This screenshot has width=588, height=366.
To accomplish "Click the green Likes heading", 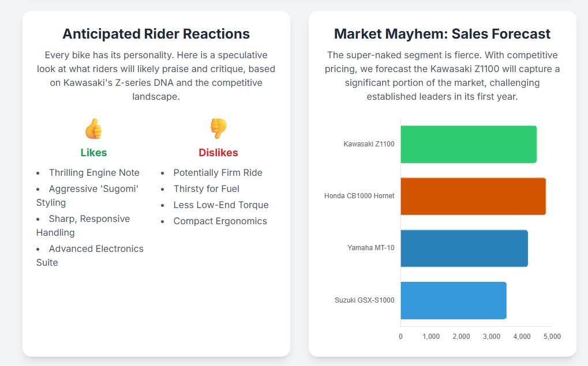I will [x=93, y=153].
